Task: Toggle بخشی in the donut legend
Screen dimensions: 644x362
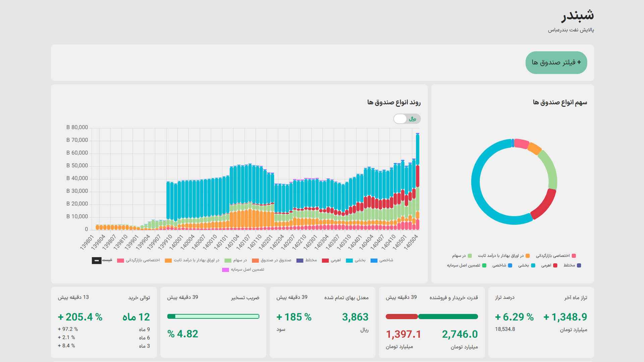Action: 527,265
